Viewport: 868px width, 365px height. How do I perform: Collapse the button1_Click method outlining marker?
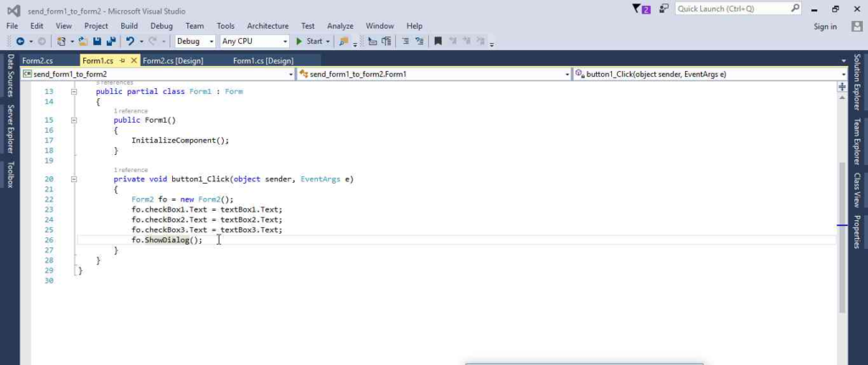tap(74, 180)
